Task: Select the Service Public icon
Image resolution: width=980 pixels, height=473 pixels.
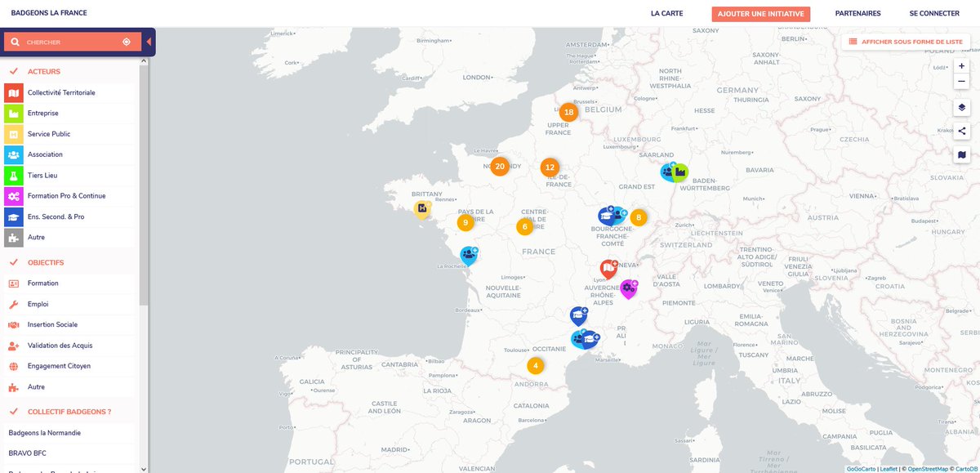Action: (x=13, y=134)
